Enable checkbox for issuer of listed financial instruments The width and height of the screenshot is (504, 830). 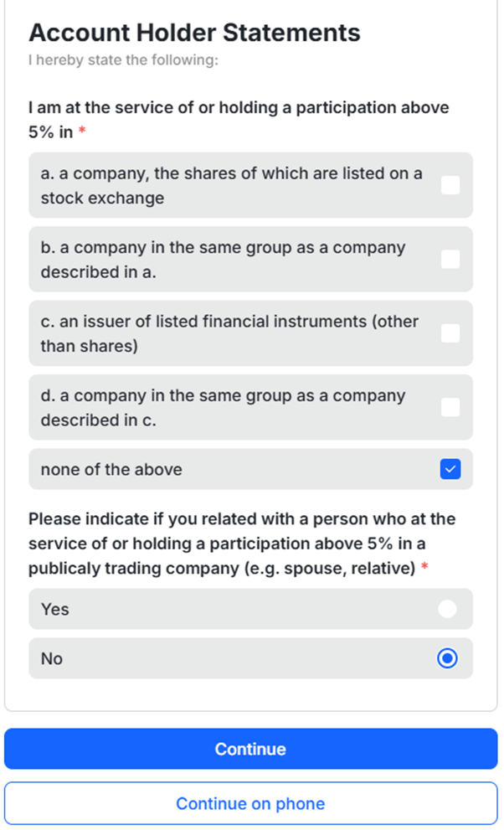[450, 333]
